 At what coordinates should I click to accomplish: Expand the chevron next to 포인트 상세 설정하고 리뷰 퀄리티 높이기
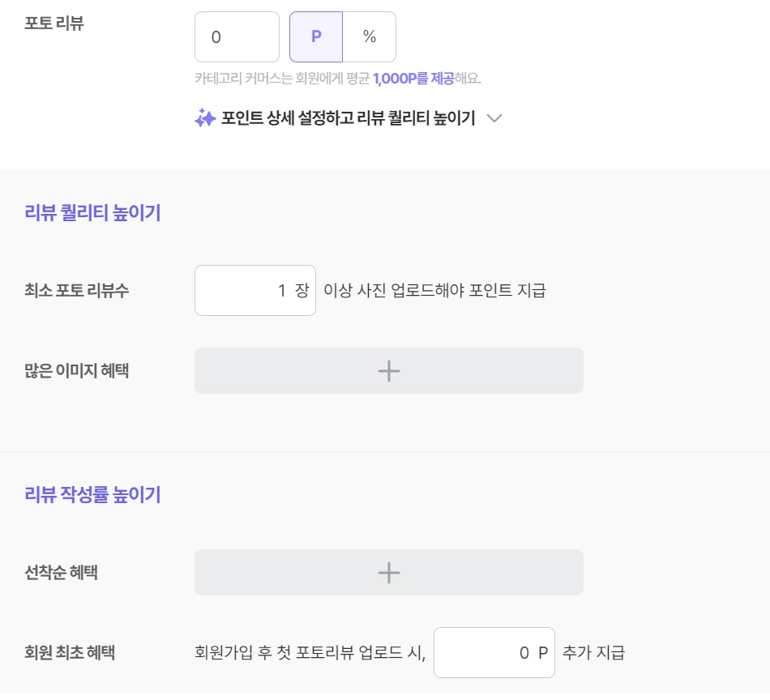[x=494, y=118]
